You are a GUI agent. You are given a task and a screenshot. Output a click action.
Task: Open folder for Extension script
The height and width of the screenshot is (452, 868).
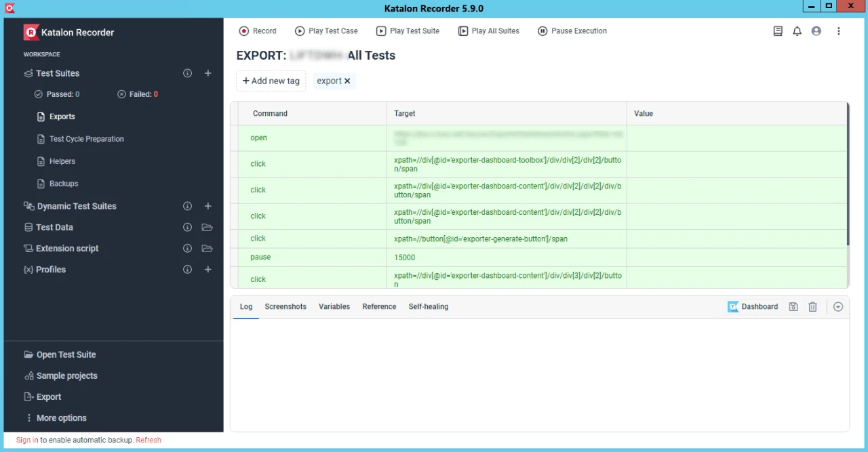[x=208, y=249]
